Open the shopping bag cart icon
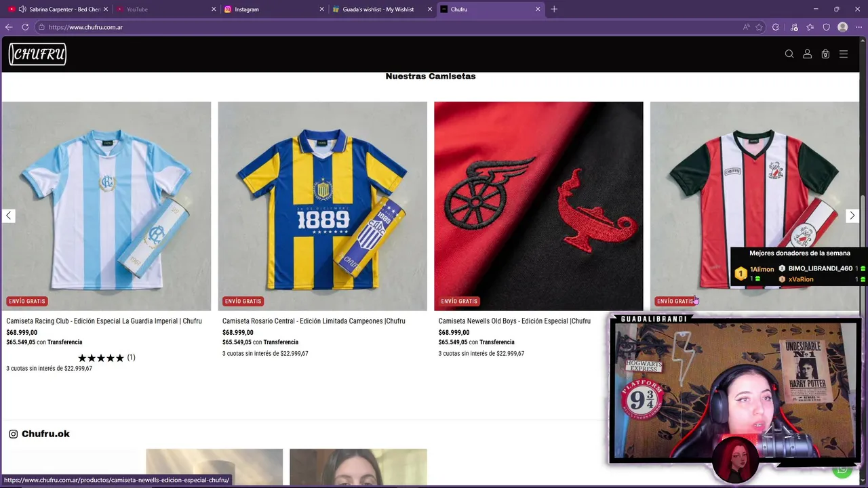The width and height of the screenshot is (868, 488). [x=825, y=54]
